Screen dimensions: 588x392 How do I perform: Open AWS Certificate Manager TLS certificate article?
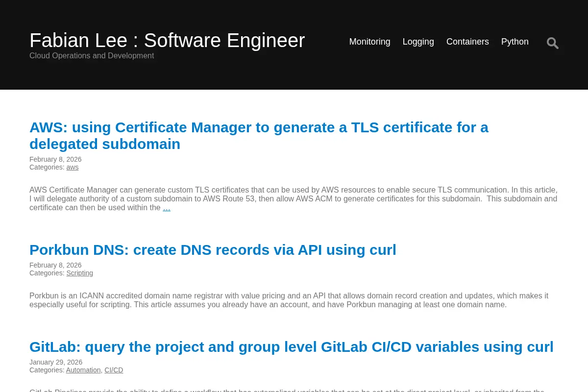click(259, 136)
